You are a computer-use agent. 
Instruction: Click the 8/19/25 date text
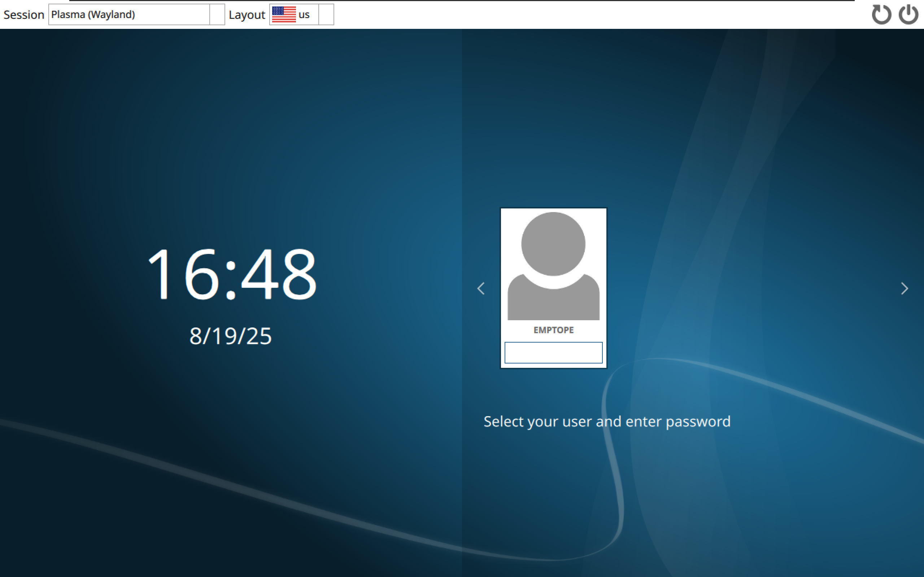(231, 336)
